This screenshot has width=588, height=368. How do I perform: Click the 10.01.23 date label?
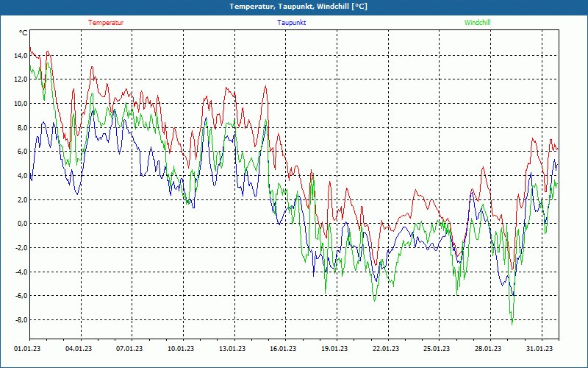181,349
